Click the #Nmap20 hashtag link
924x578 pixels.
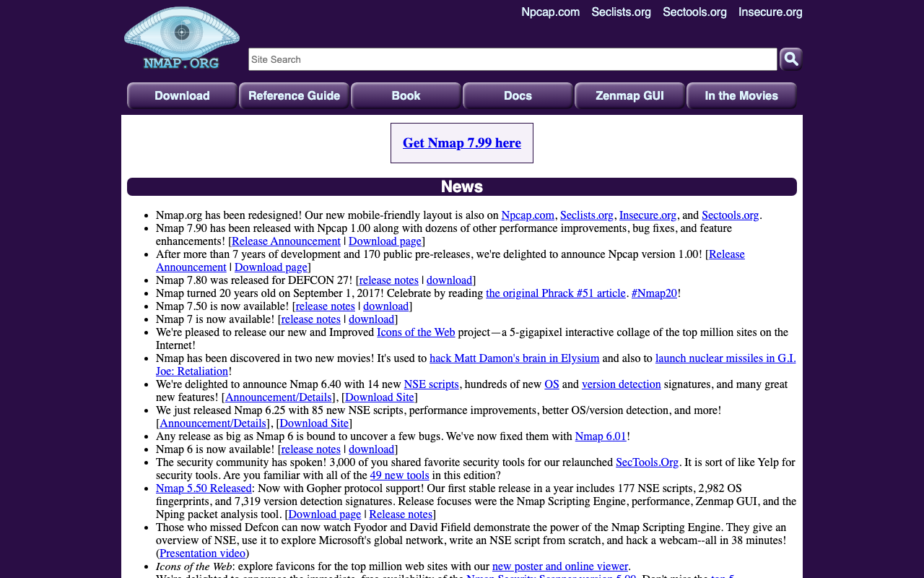[x=654, y=293]
